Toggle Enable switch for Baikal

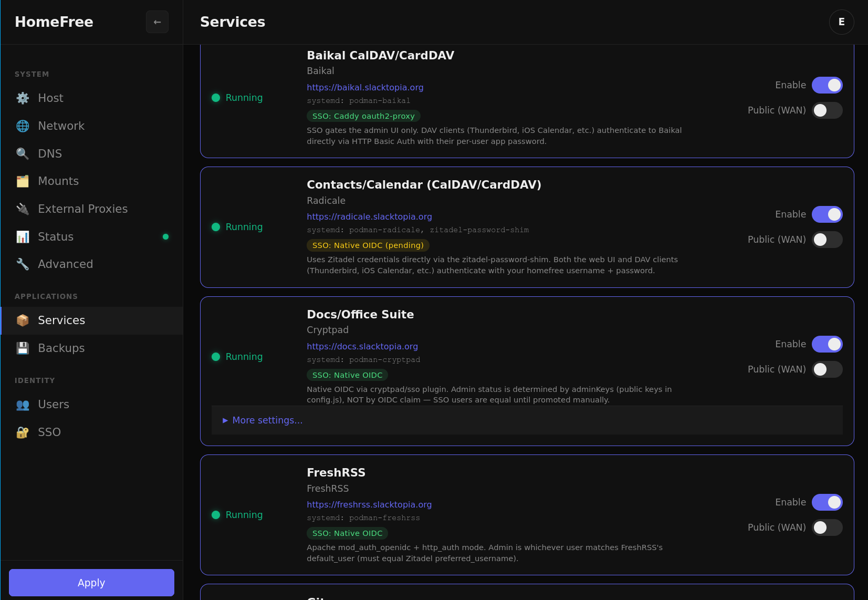(827, 85)
